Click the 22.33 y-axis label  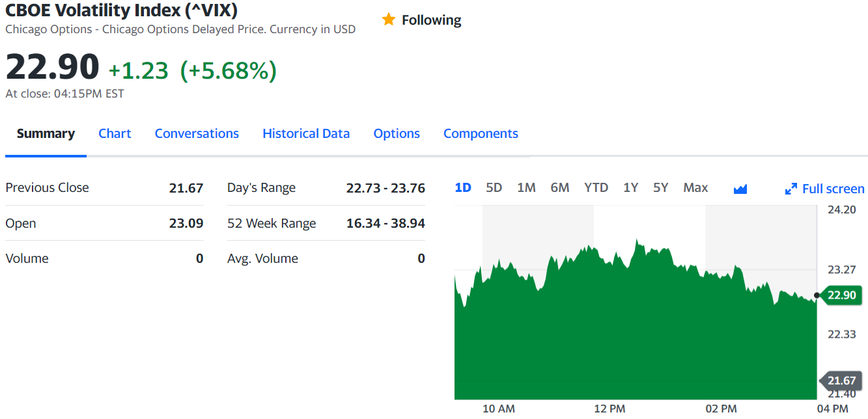tap(842, 334)
